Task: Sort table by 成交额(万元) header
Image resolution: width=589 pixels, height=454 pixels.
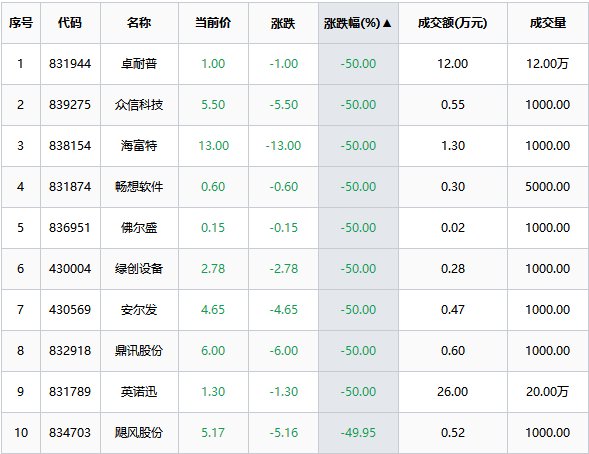Action: pyautogui.click(x=452, y=23)
